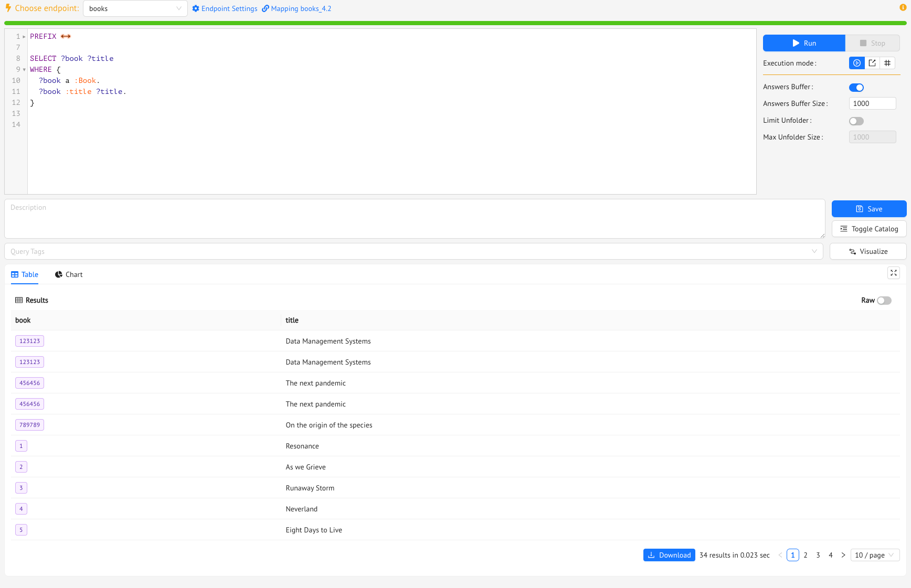Select the export execution mode icon
The height and width of the screenshot is (588, 911).
click(872, 63)
